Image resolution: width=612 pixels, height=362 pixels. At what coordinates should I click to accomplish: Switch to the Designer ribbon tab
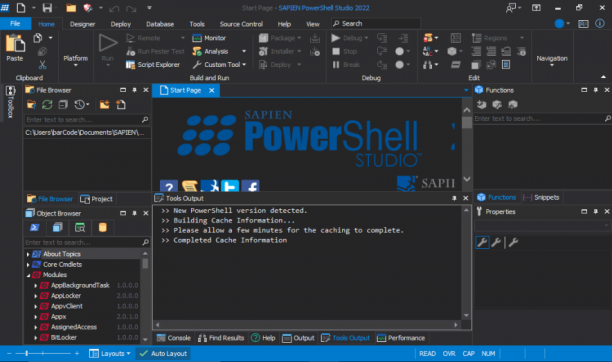(x=82, y=24)
